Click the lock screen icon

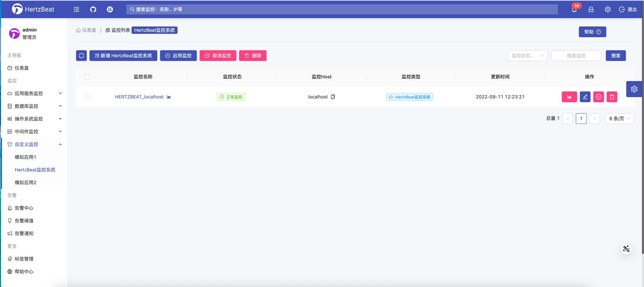[591, 9]
